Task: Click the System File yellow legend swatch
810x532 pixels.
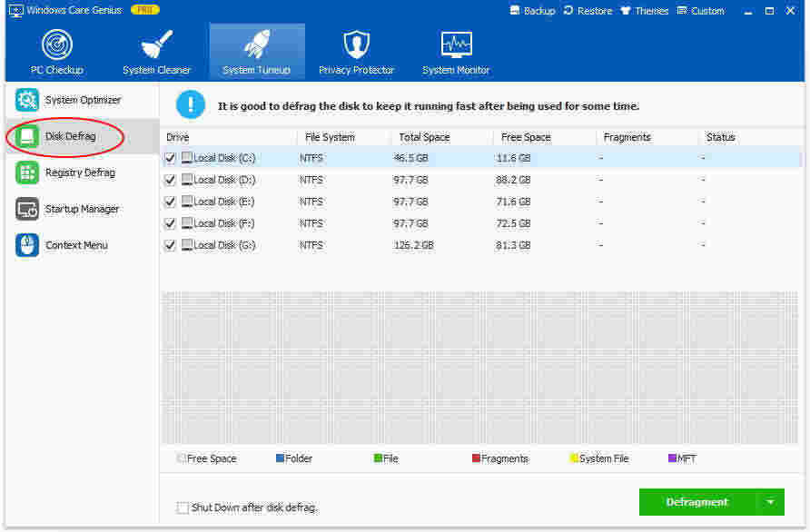Action: (x=574, y=458)
